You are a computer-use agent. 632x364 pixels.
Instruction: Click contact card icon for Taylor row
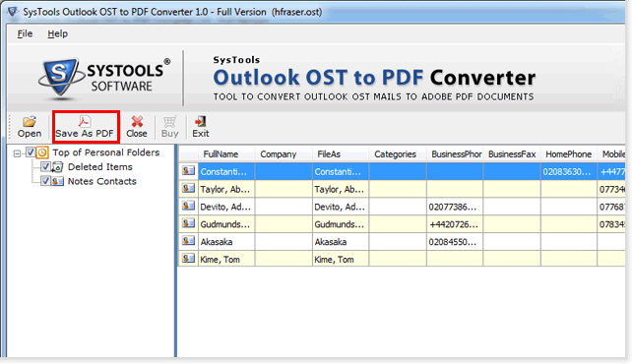pyautogui.click(x=188, y=189)
